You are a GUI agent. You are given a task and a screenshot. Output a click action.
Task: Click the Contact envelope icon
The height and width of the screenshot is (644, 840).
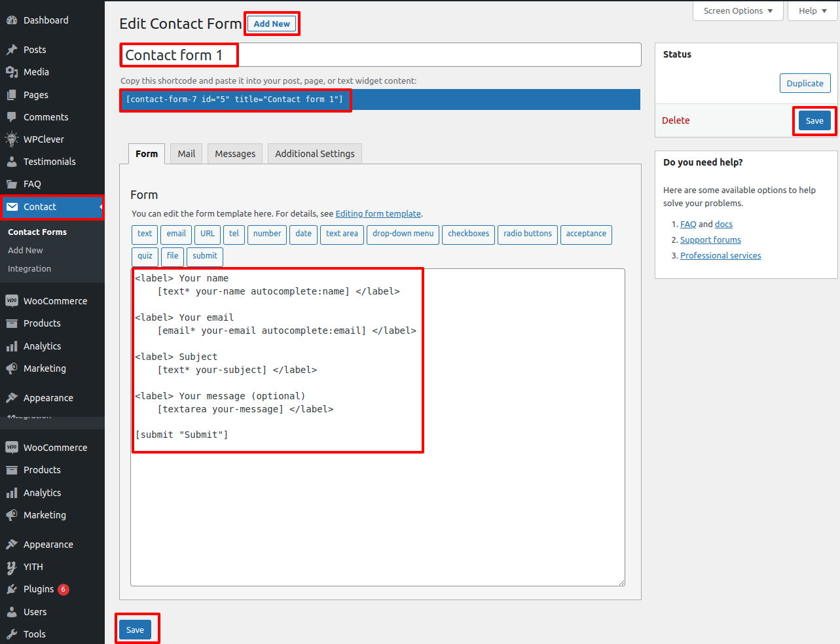(x=12, y=207)
